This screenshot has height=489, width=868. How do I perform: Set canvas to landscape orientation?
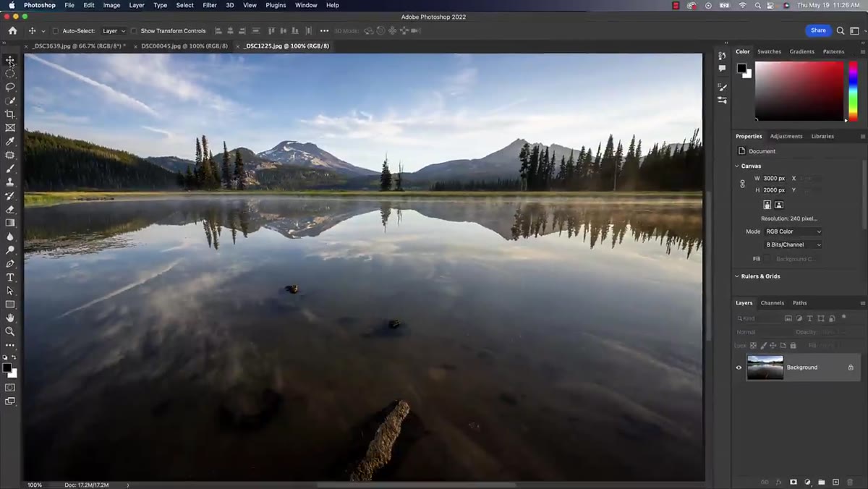pos(779,205)
